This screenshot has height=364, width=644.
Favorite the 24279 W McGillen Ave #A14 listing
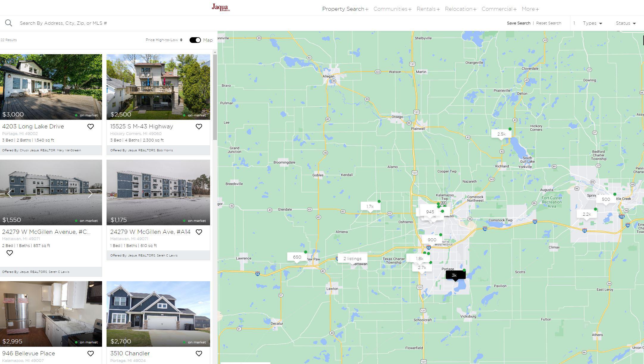click(199, 232)
